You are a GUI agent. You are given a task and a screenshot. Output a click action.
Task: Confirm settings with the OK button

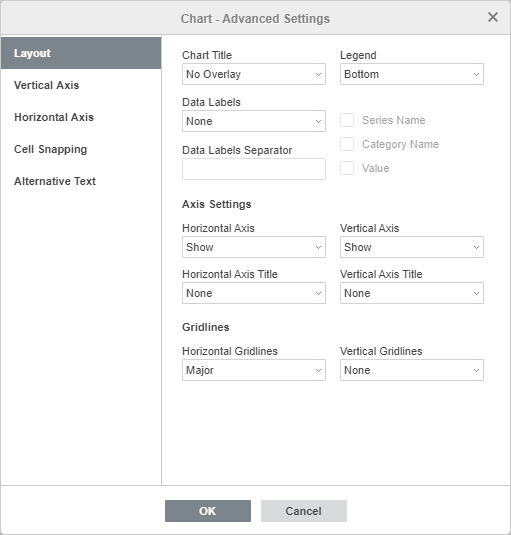pos(208,511)
